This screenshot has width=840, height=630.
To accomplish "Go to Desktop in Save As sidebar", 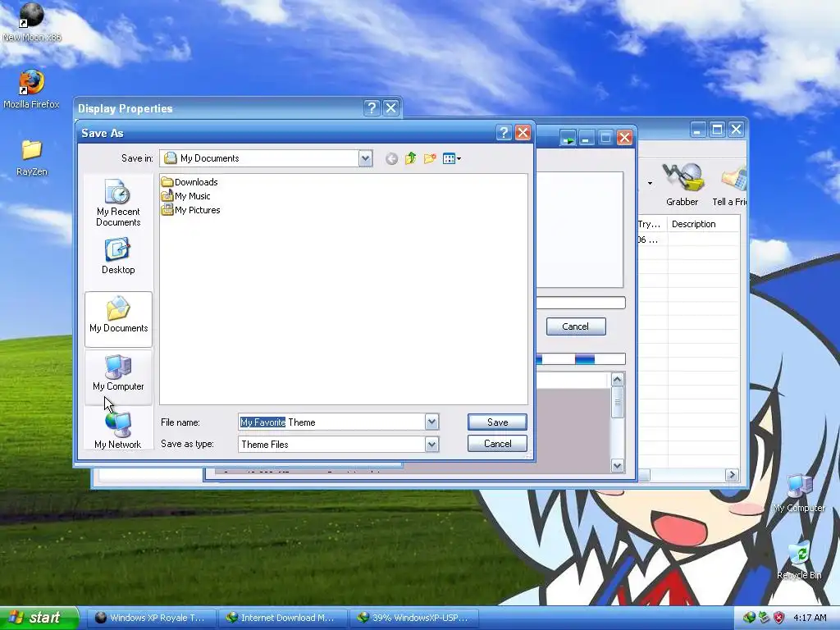I will tap(118, 257).
